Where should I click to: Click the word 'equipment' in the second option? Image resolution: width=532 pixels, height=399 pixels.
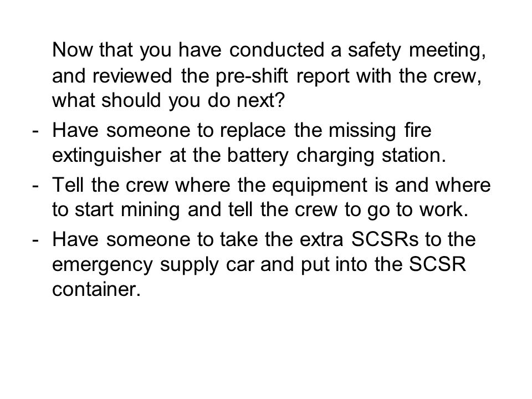[320, 186]
